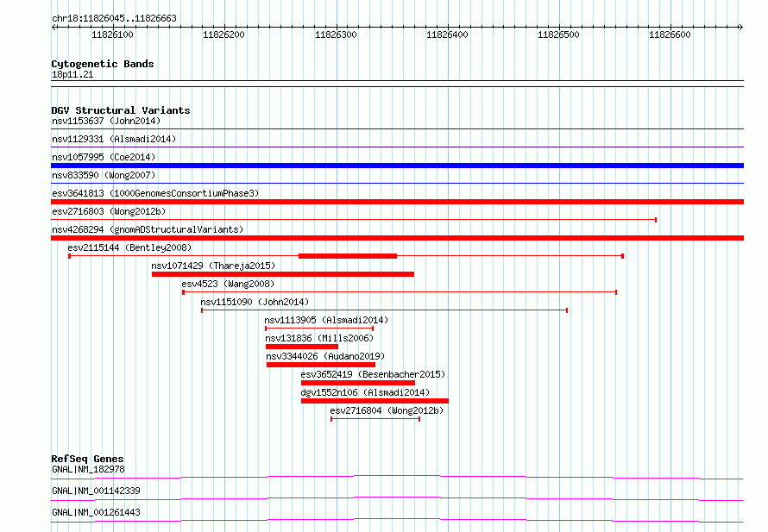Click the esv2115144 (Bentley2008) thick red segment
Screen dimensions: 768x532
(x=348, y=256)
